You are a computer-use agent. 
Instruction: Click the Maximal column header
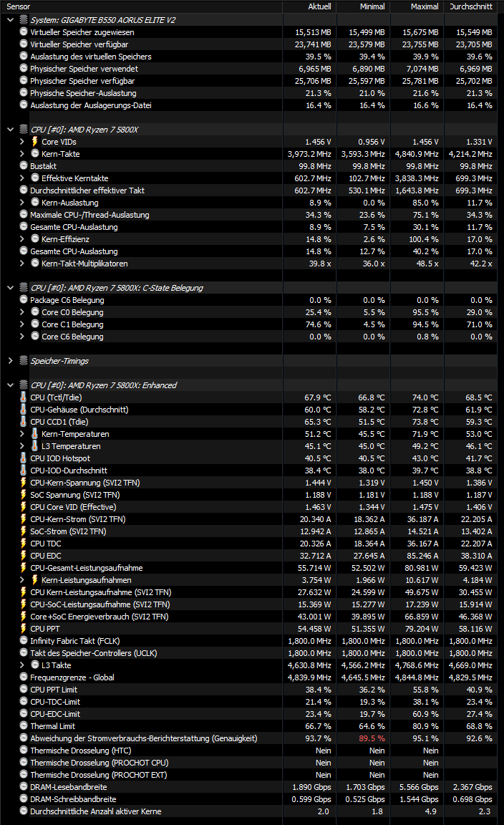pyautogui.click(x=417, y=6)
